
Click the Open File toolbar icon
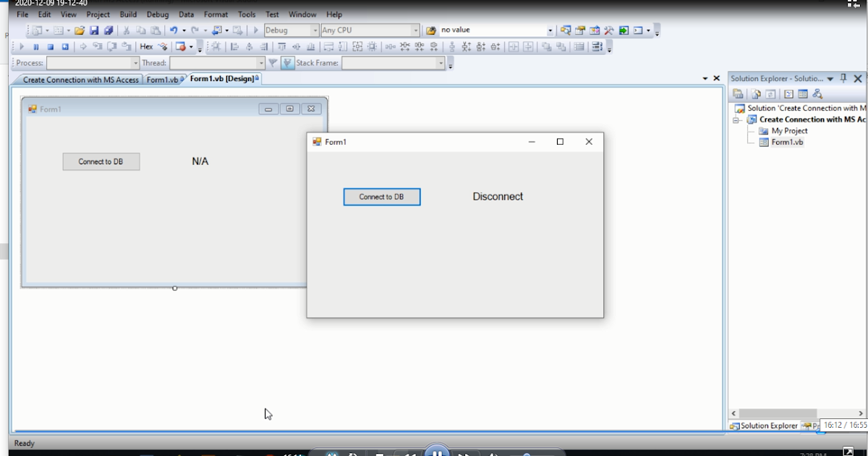[80, 30]
